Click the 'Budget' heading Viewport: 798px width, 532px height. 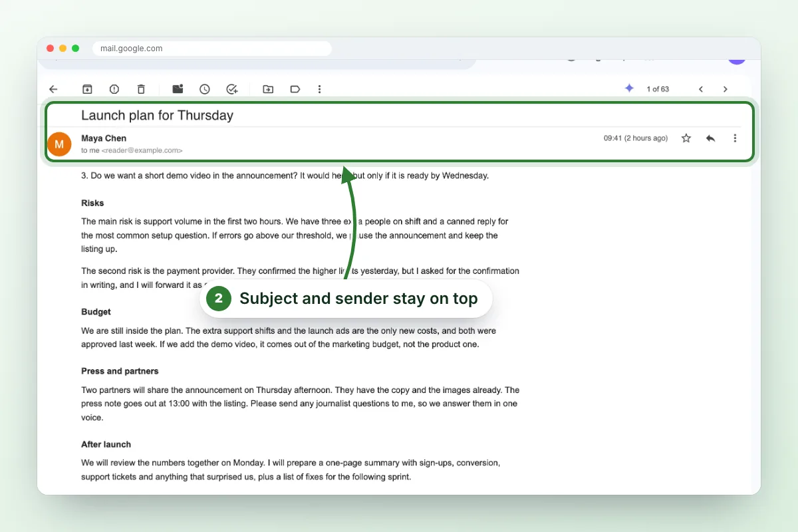point(96,312)
